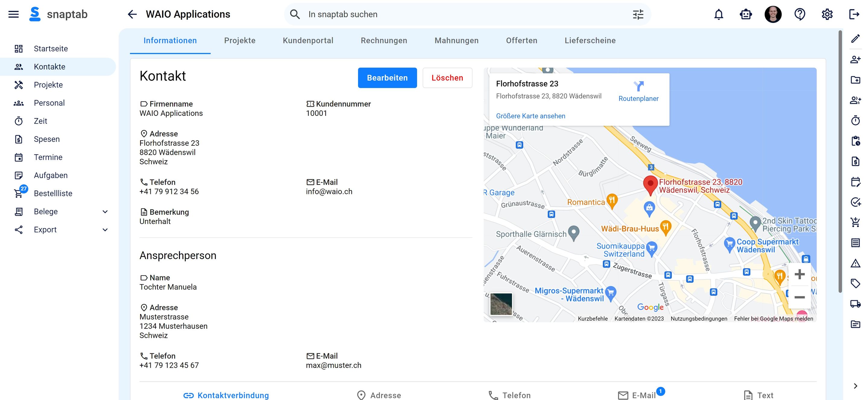Screen dimensions: 868x400
Task: Click the info@waio.ch email address
Action: click(329, 192)
